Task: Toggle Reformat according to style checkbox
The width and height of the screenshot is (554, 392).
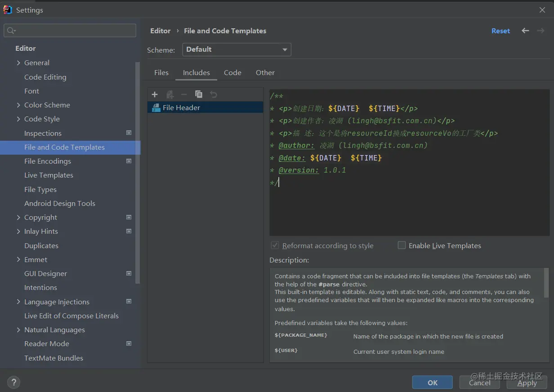Action: [x=275, y=245]
